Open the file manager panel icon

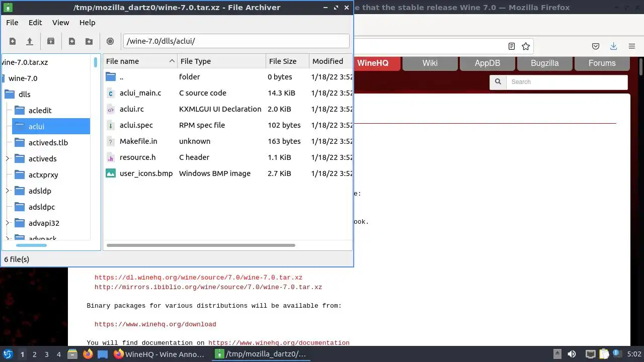click(72, 354)
